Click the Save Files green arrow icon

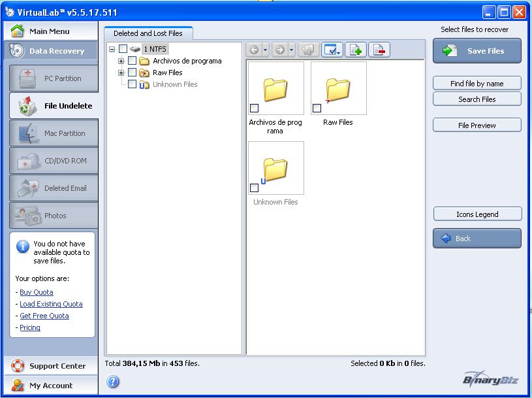450,50
